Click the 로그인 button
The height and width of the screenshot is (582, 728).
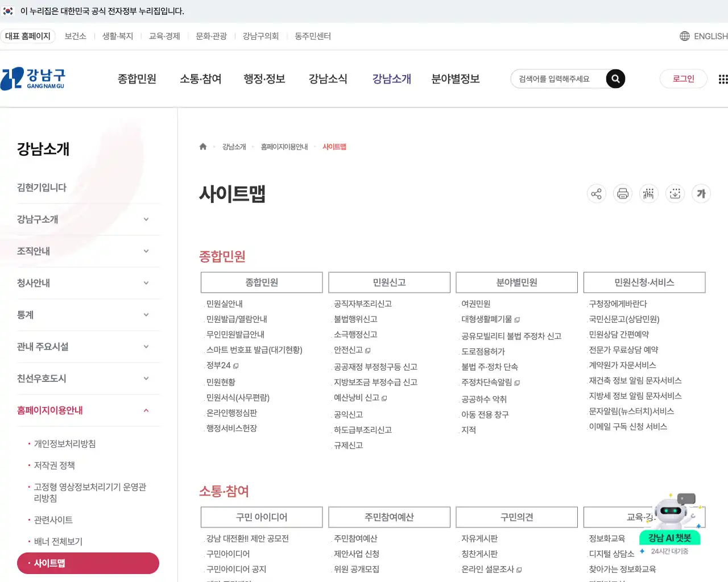(684, 79)
